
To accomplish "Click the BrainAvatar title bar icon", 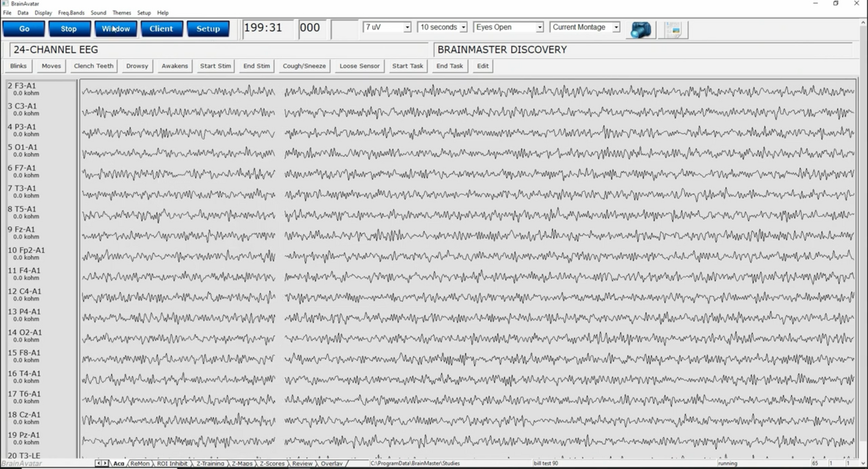I will [x=5, y=4].
